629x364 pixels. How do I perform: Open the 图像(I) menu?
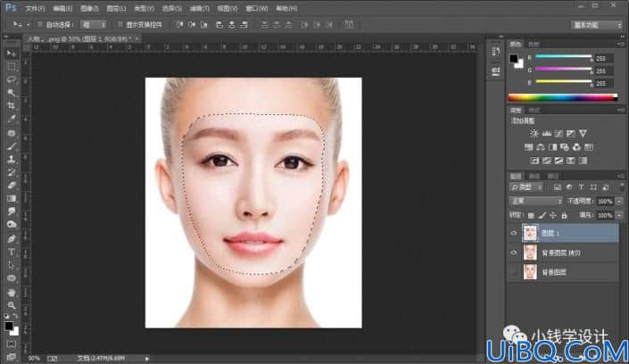(89, 8)
